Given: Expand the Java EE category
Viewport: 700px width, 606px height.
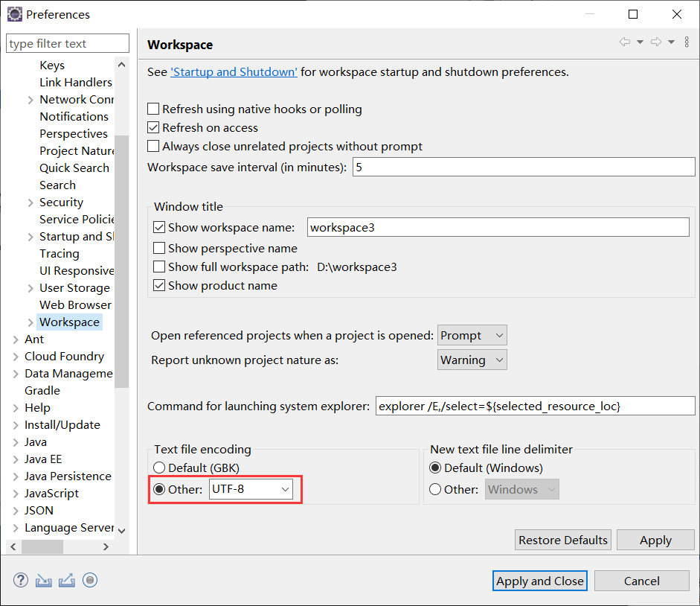Looking at the screenshot, I should pyautogui.click(x=16, y=459).
